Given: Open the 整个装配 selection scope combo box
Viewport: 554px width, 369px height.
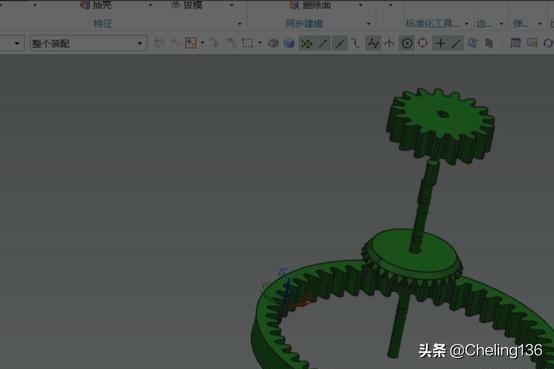Looking at the screenshot, I should click(88, 43).
